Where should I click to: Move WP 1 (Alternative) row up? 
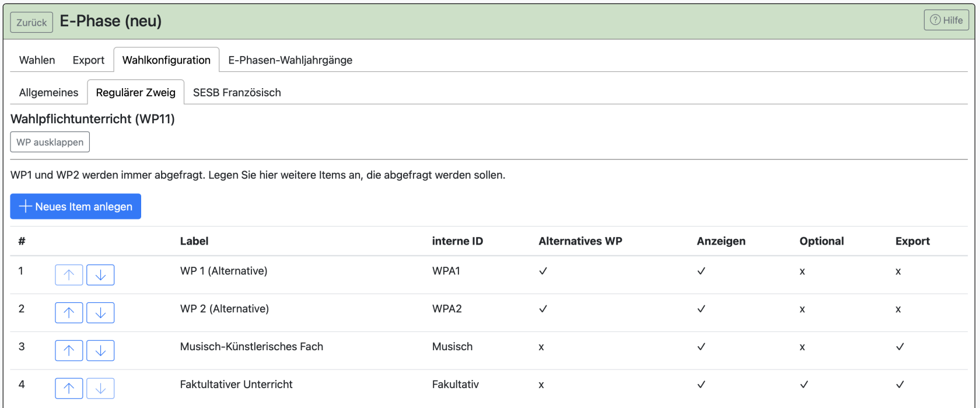69,275
